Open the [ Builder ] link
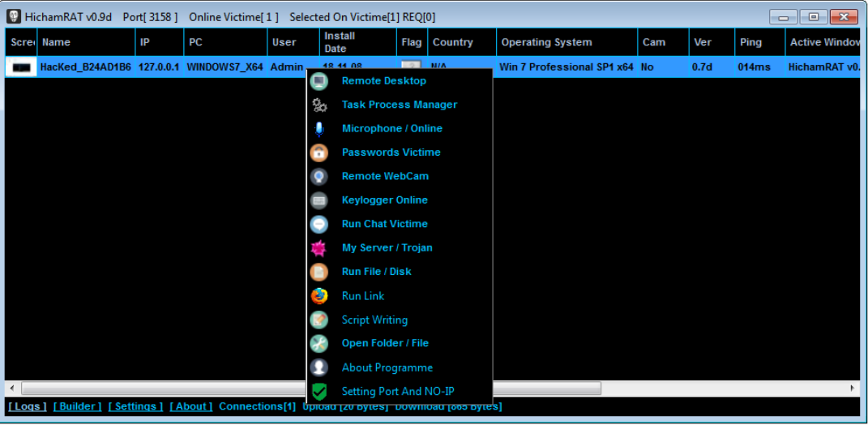This screenshot has width=868, height=425. tap(78, 406)
